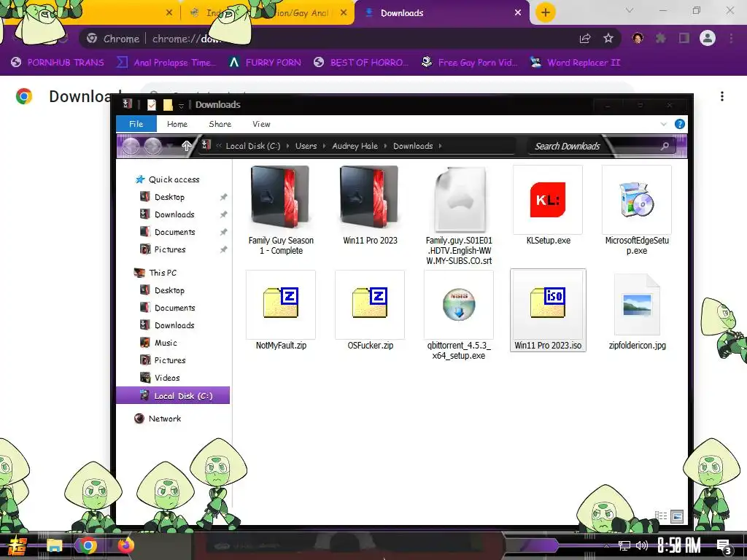Go forward in Explorer navigation
The image size is (747, 560).
coord(153,146)
